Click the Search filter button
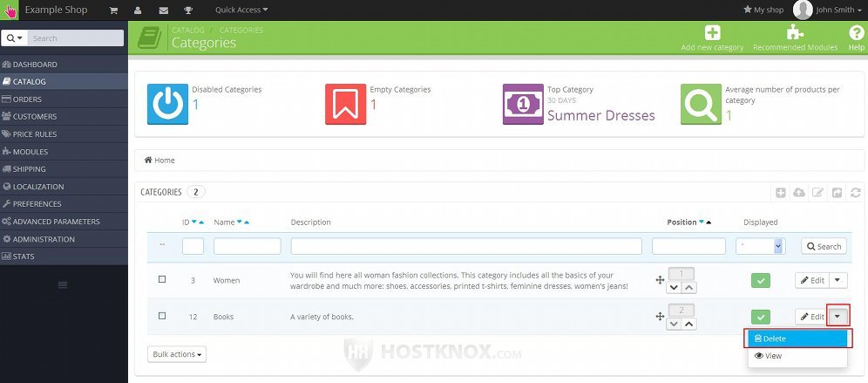This screenshot has width=868, height=383. [824, 247]
